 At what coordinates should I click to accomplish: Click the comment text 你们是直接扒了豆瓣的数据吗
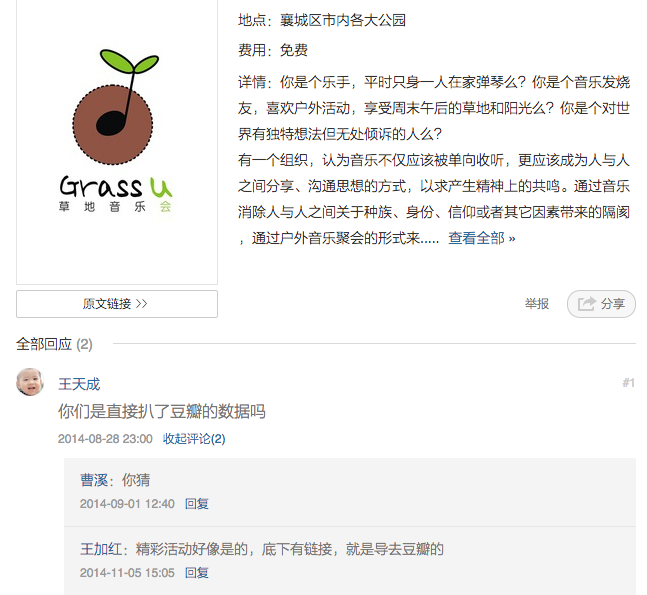tap(161, 411)
